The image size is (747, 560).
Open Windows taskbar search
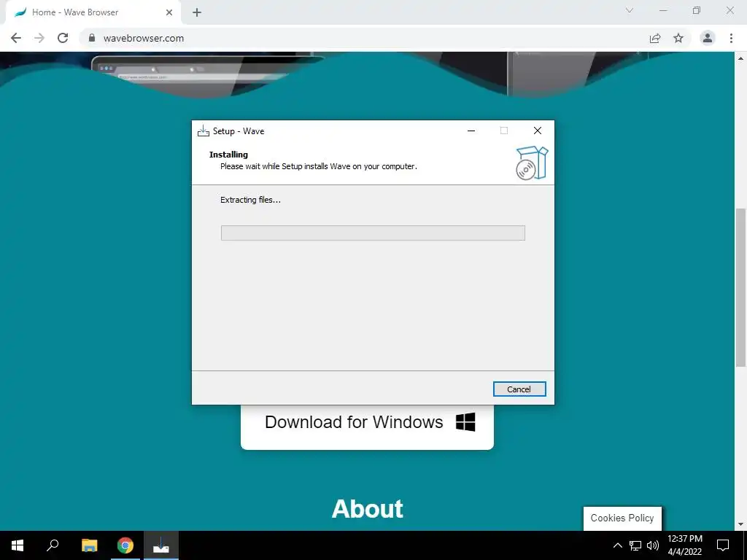click(53, 545)
